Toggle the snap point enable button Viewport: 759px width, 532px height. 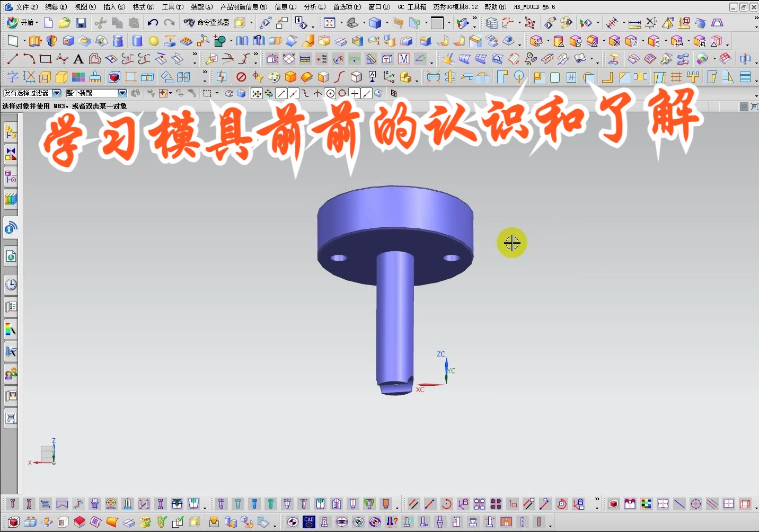click(x=257, y=94)
